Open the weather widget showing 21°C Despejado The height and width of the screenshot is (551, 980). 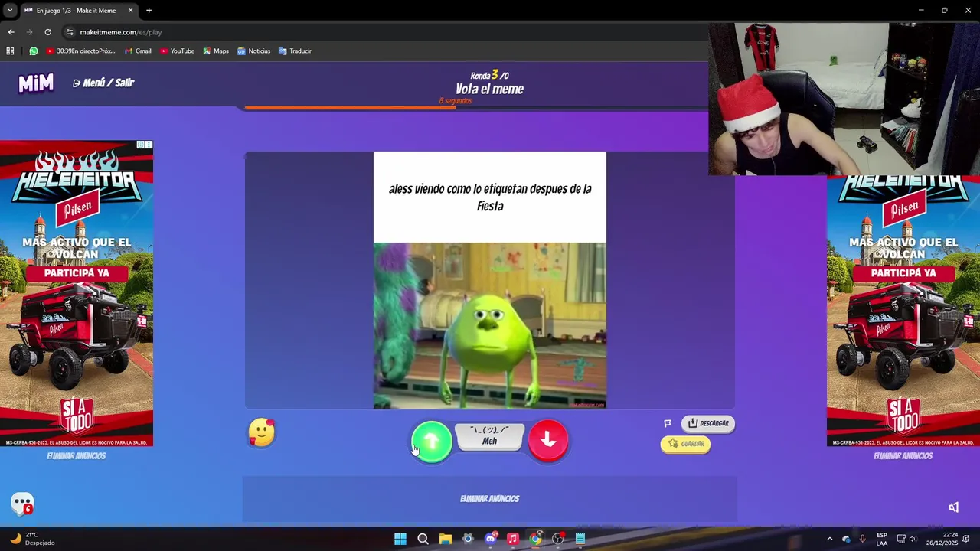tap(32, 539)
